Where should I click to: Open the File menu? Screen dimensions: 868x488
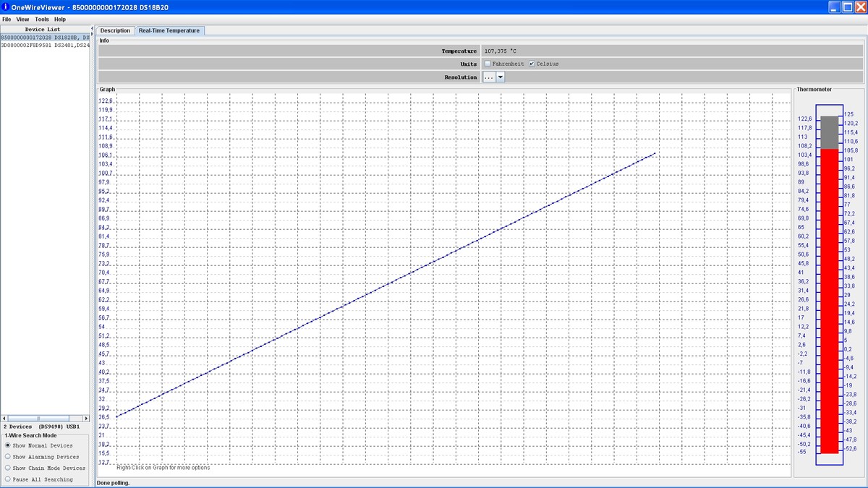(x=7, y=19)
